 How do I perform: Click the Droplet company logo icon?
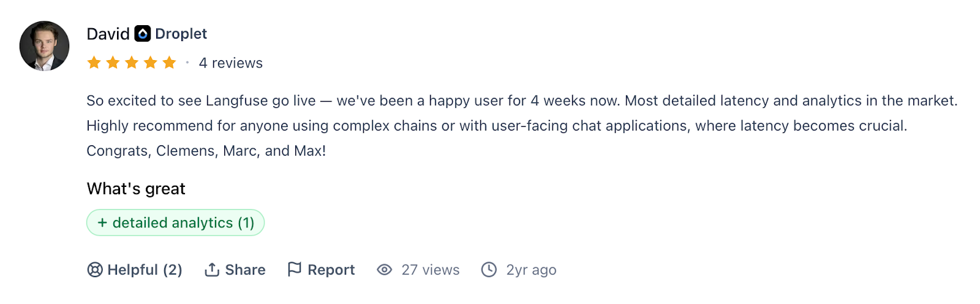tap(143, 34)
